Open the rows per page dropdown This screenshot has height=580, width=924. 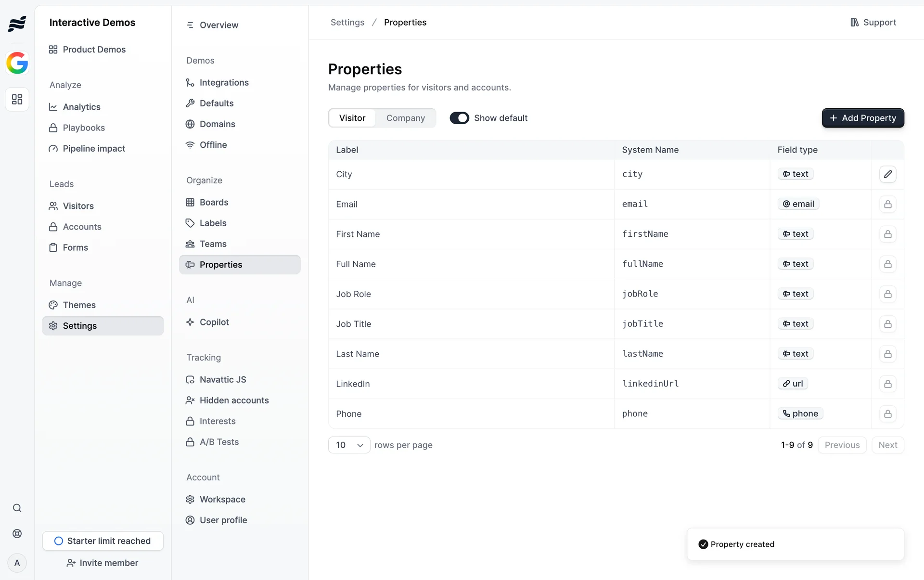click(x=349, y=445)
